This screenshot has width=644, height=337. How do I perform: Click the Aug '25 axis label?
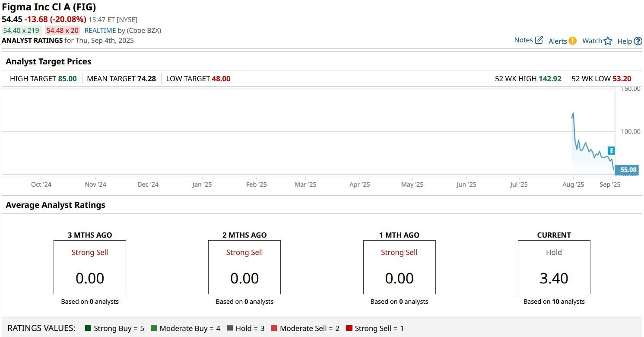point(573,184)
